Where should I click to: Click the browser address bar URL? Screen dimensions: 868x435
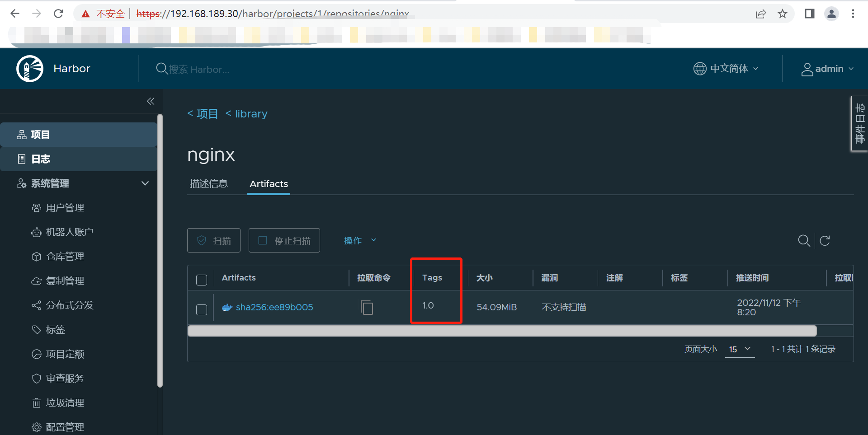pyautogui.click(x=273, y=14)
